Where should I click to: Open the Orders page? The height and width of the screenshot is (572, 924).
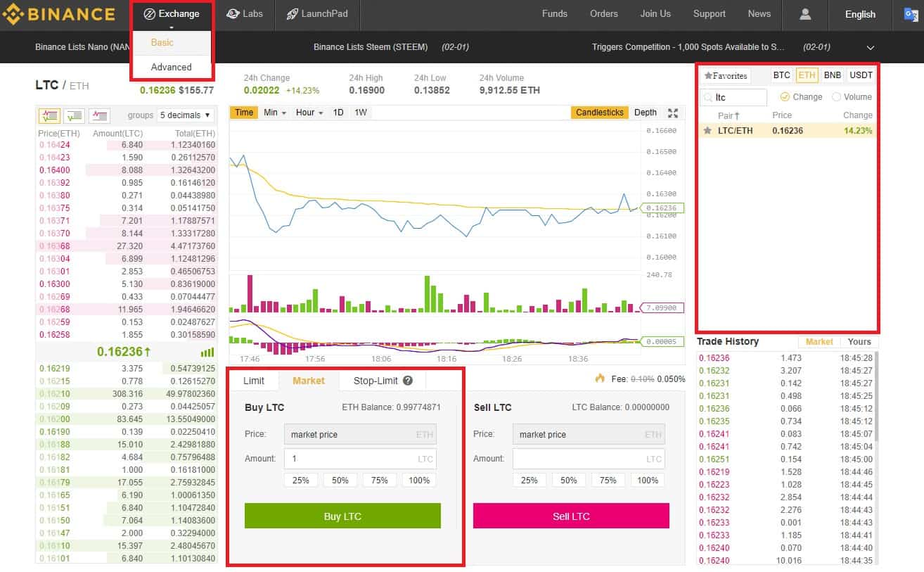pyautogui.click(x=604, y=14)
